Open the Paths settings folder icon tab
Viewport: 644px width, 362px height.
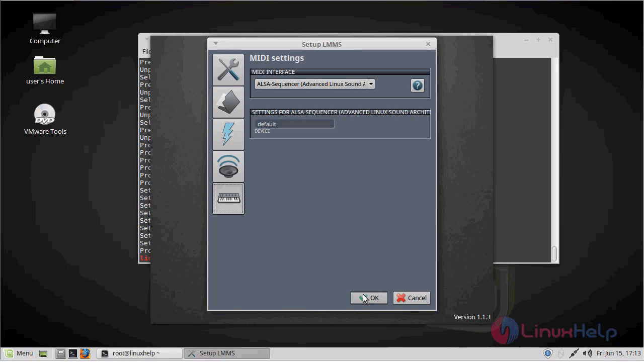[x=228, y=102]
